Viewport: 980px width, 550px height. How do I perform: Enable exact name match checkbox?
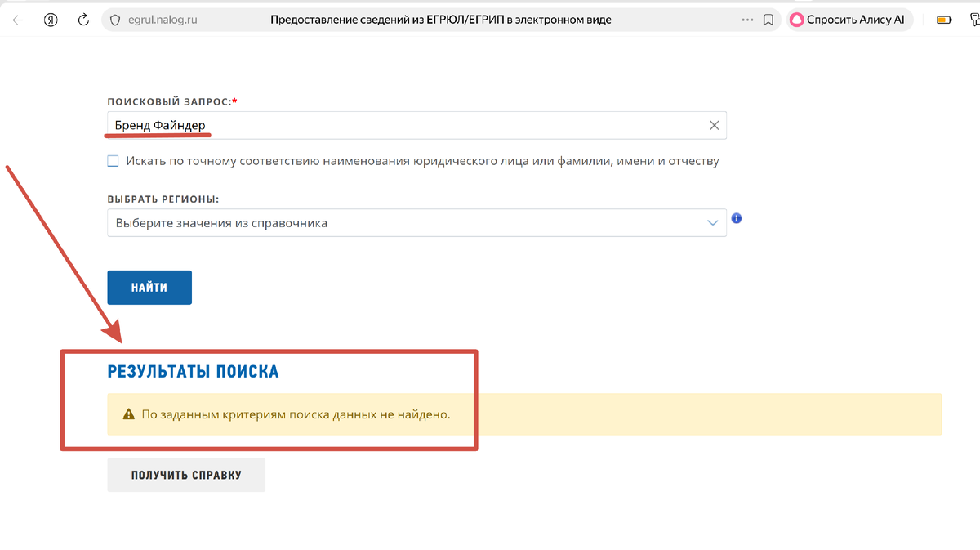(x=114, y=161)
